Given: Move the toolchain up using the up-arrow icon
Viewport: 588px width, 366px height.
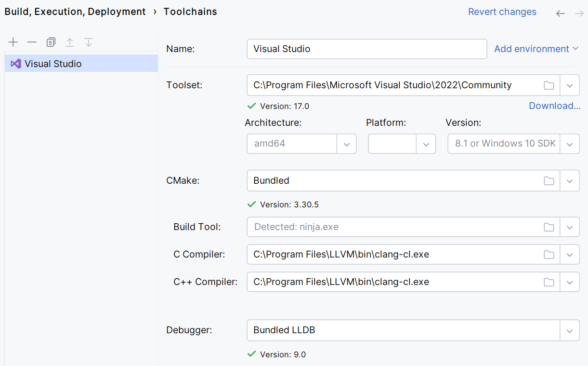Looking at the screenshot, I should click(69, 42).
